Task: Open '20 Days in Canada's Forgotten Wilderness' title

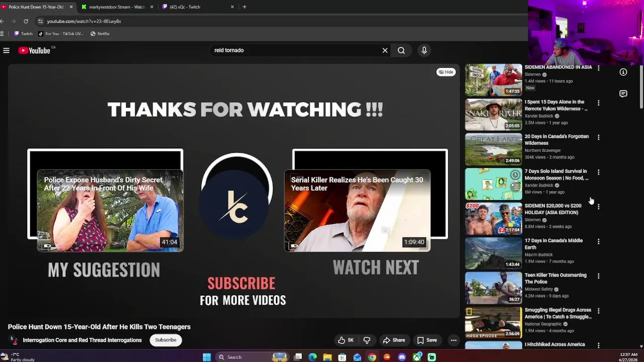Action: pyautogui.click(x=556, y=140)
